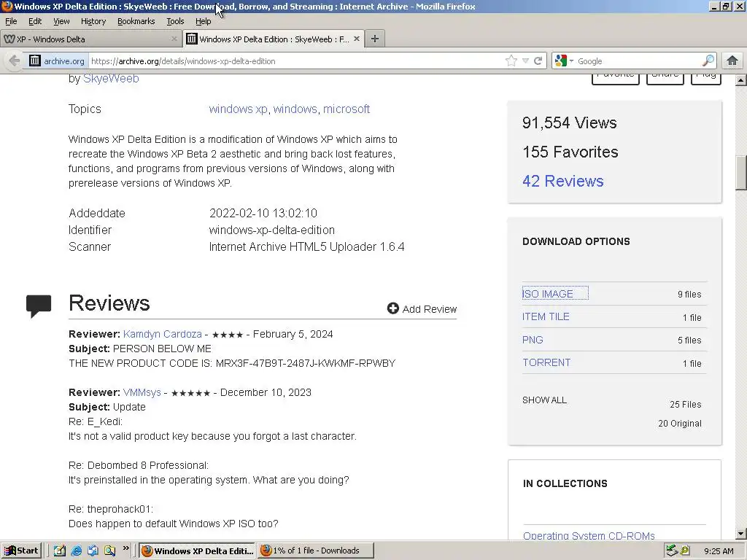Image resolution: width=747 pixels, height=560 pixels.
Task: Open a new tab with the plus button
Action: point(375,39)
